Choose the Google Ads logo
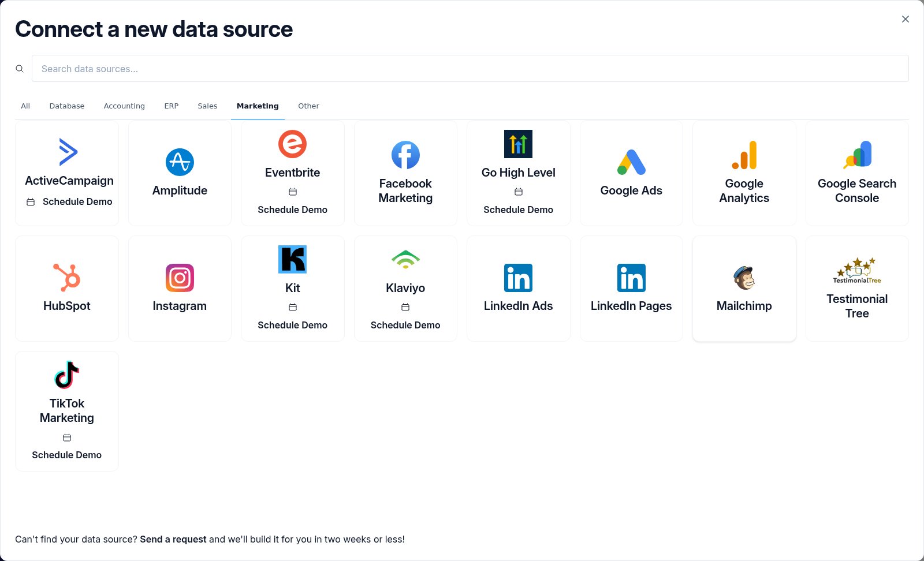 [631, 162]
